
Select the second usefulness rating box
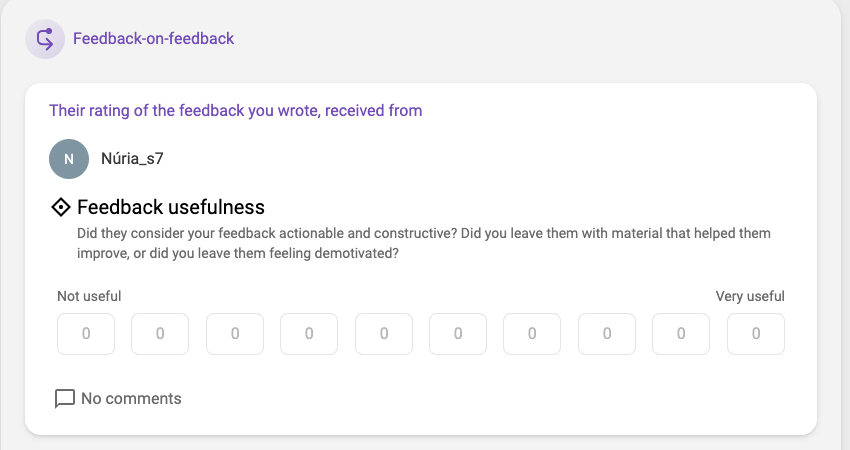click(160, 334)
